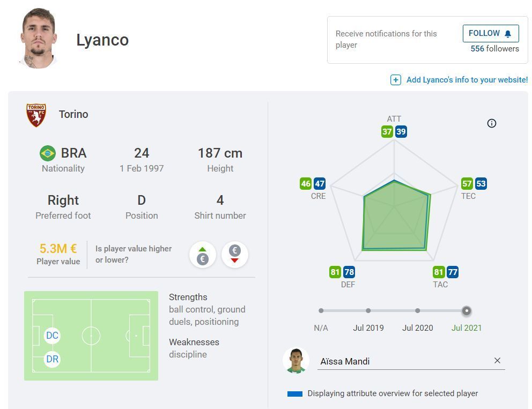This screenshot has height=409, width=532.
Task: Click Lyanco's profile photo
Action: tap(39, 39)
